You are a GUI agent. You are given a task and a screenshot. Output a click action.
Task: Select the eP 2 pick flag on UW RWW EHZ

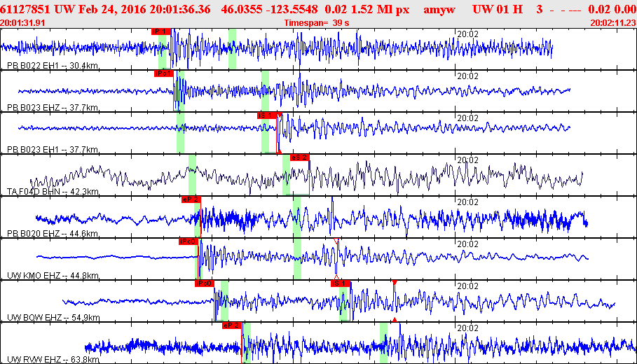[232, 325]
